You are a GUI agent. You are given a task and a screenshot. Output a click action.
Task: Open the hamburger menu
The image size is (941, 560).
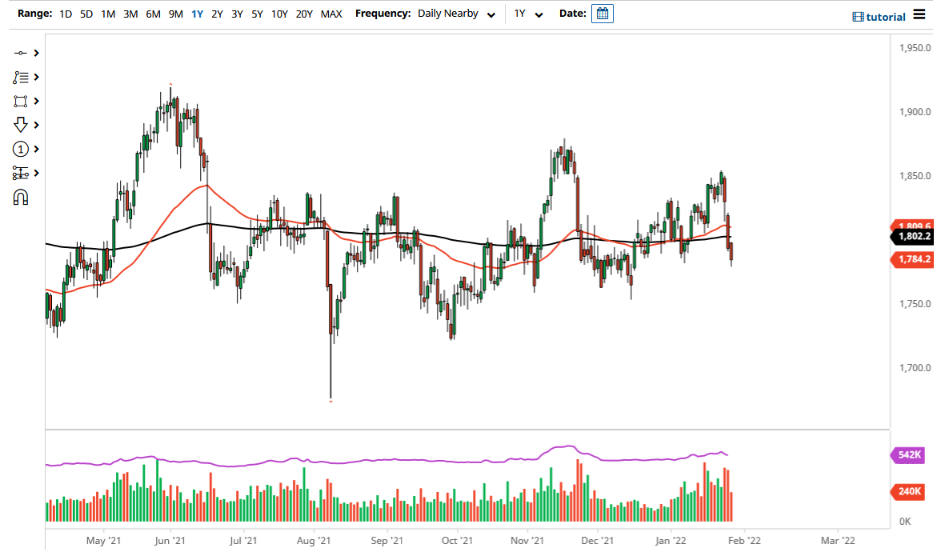pos(919,14)
